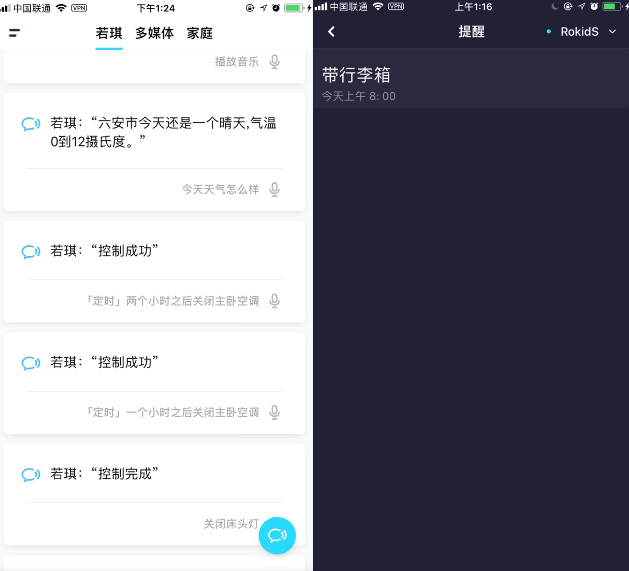Tap the 关闭床头灯 voice command text
Viewport: 629px width, 571px height.
(x=231, y=524)
